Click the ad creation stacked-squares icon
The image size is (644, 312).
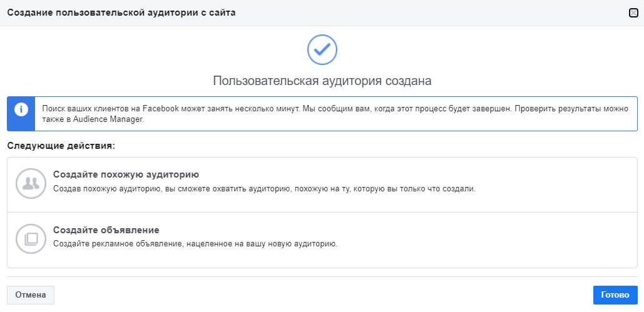point(31,239)
